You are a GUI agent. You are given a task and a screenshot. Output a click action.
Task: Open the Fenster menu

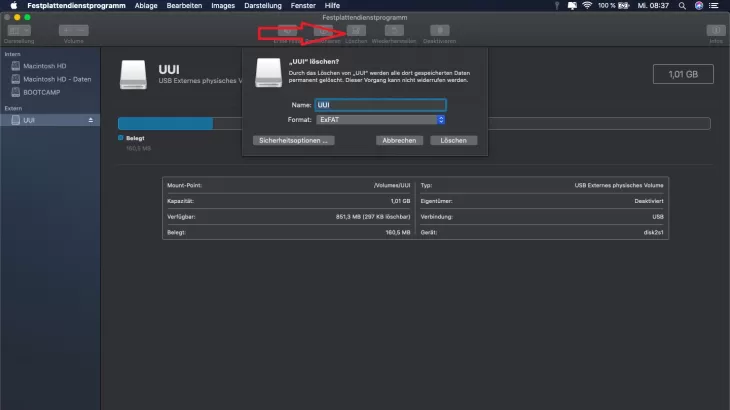click(x=302, y=6)
